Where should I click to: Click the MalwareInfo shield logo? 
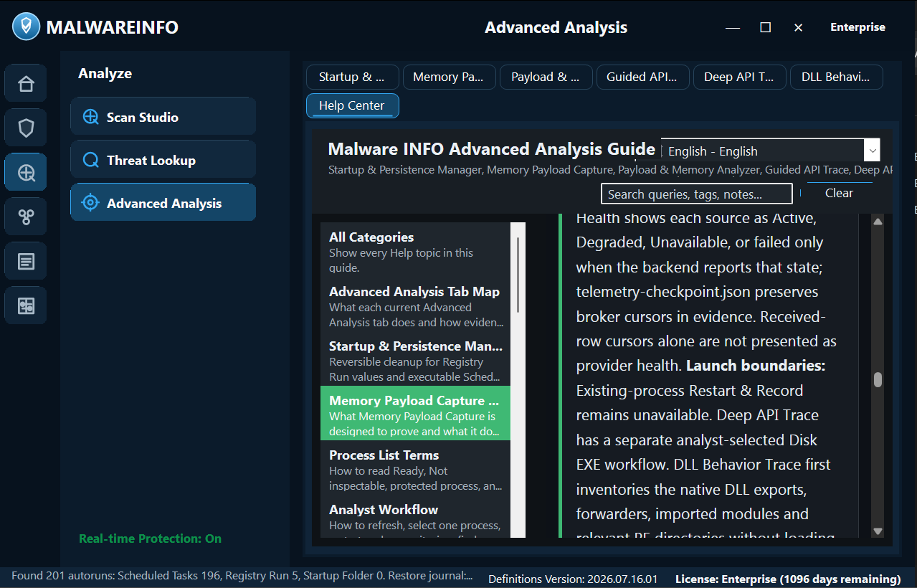pos(27,27)
